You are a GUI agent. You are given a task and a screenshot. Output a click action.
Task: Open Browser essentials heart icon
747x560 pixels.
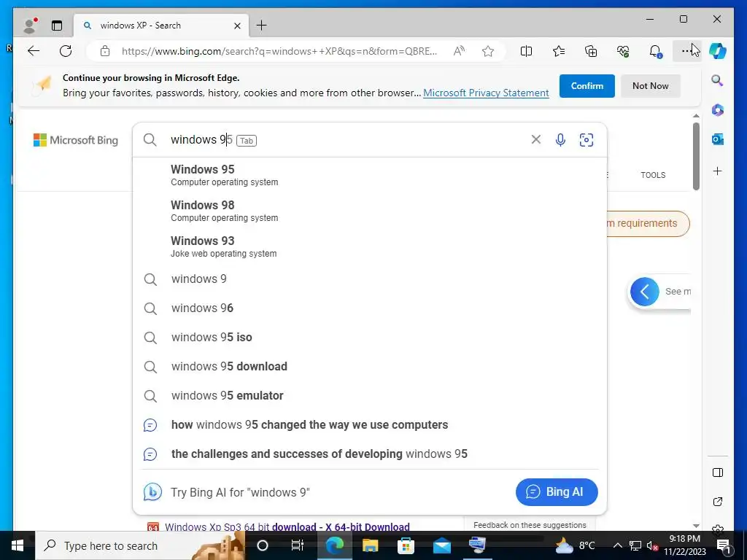click(623, 51)
